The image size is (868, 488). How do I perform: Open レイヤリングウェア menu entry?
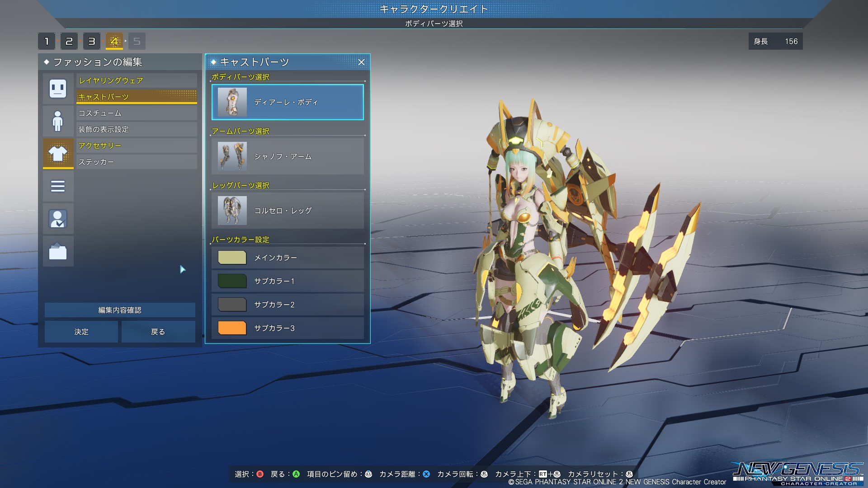click(137, 80)
